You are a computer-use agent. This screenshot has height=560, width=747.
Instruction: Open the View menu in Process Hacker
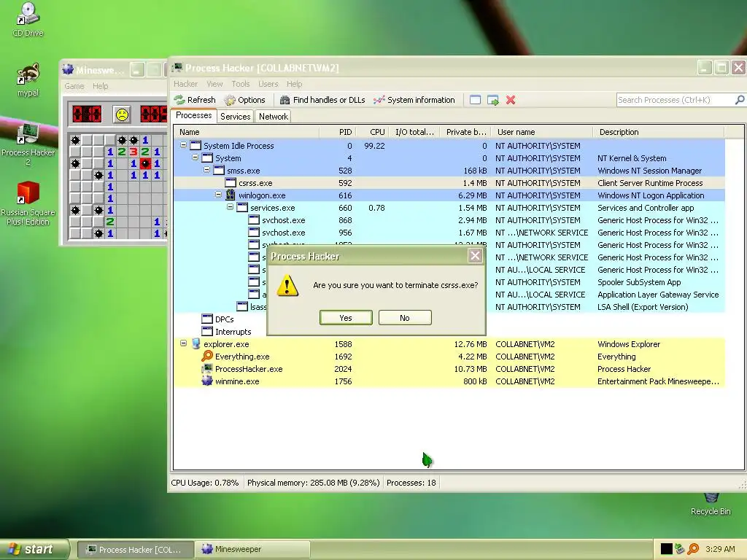[214, 84]
